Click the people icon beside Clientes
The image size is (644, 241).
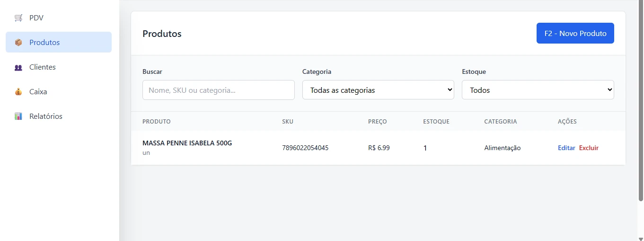[18, 67]
